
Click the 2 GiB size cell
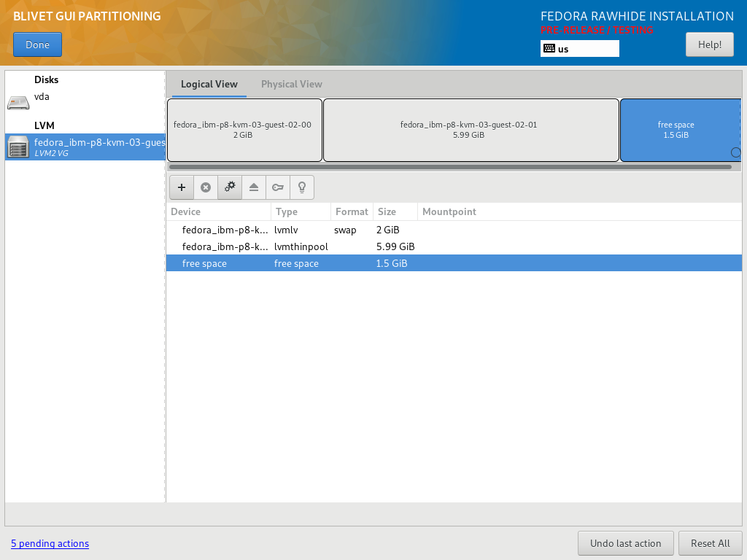pyautogui.click(x=388, y=230)
